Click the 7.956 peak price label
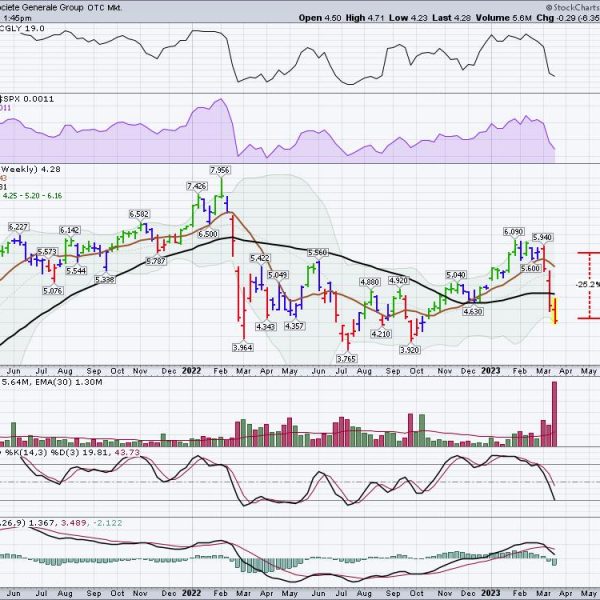The height and width of the screenshot is (600, 600). (x=220, y=170)
